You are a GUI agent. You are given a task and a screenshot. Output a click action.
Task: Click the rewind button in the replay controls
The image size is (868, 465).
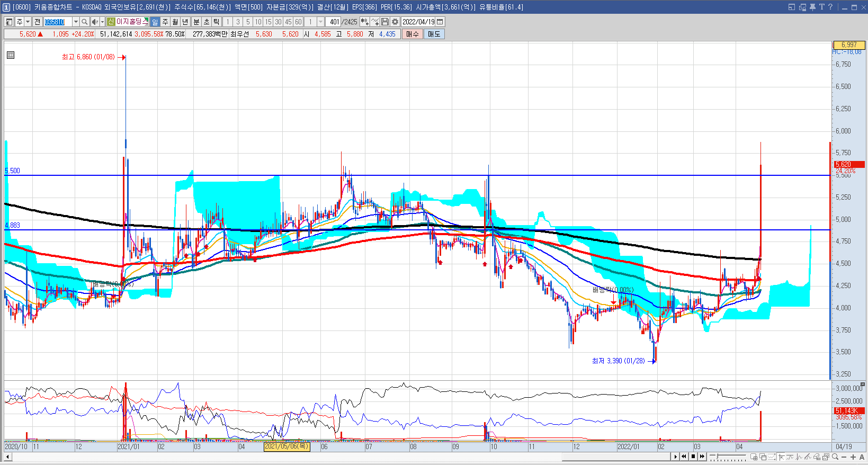click(x=684, y=457)
